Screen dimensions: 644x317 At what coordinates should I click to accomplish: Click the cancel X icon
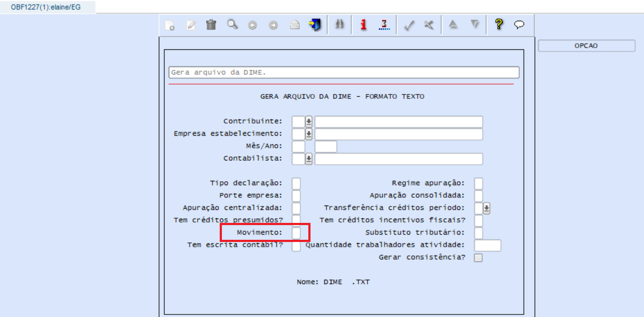pos(429,26)
